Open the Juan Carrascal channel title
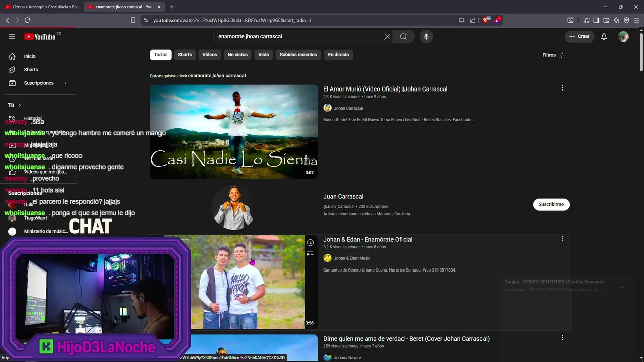 pos(343,196)
